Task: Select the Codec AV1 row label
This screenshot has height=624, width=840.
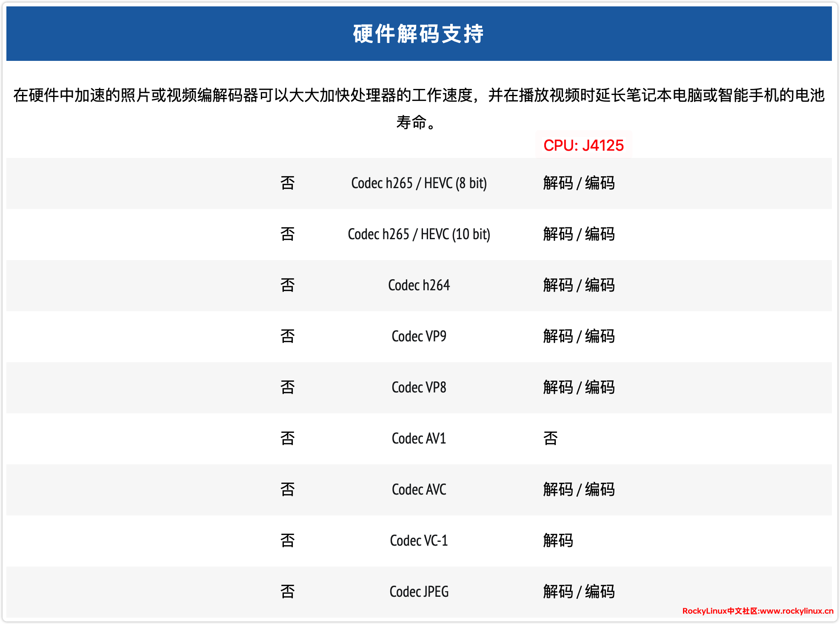Action: pos(419,438)
